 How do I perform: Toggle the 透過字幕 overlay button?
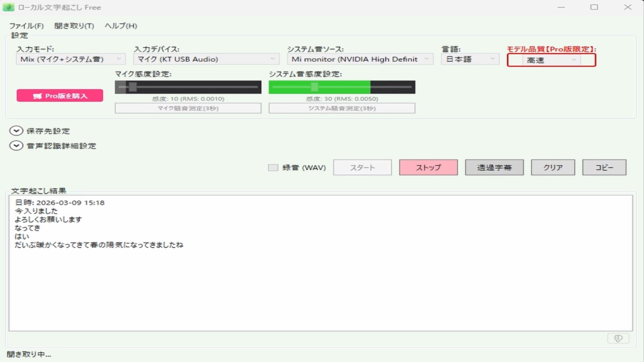(x=494, y=167)
